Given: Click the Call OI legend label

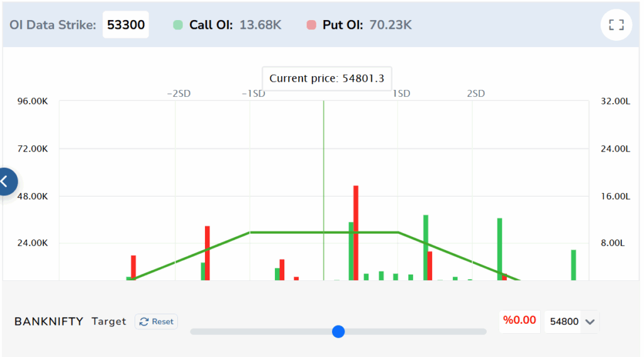Looking at the screenshot, I should pos(211,25).
